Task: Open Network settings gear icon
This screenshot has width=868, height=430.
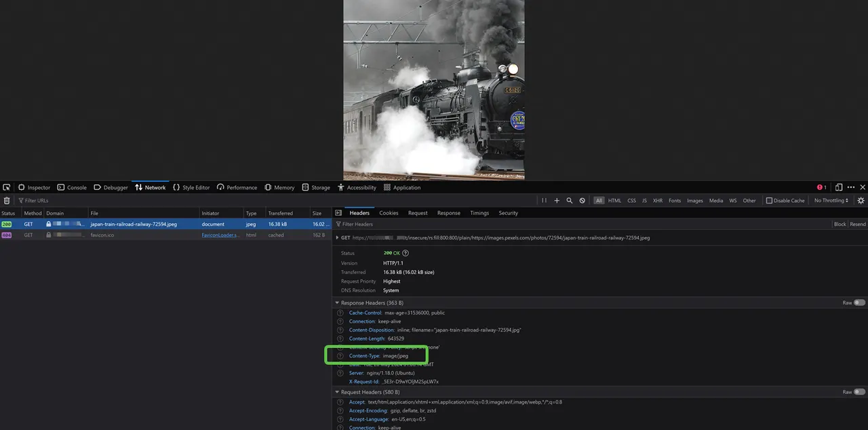Action: click(861, 201)
